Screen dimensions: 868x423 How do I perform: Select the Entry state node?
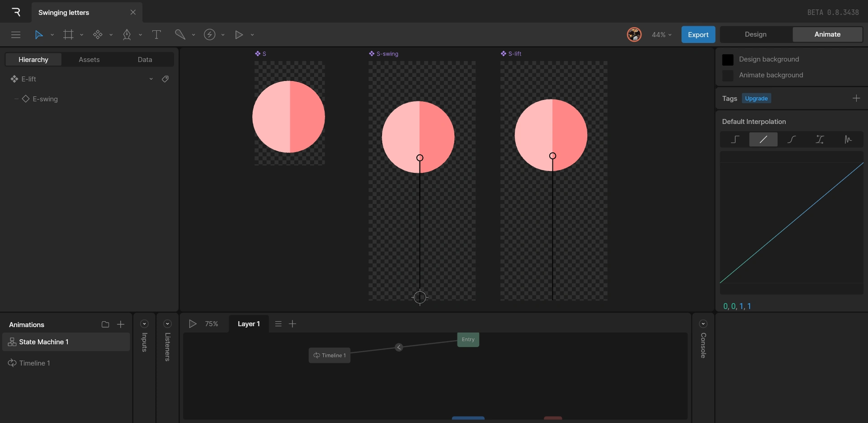click(x=468, y=340)
